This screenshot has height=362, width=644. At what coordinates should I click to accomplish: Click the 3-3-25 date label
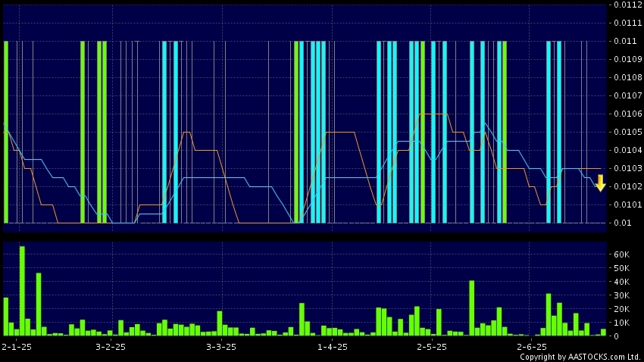[221, 347]
